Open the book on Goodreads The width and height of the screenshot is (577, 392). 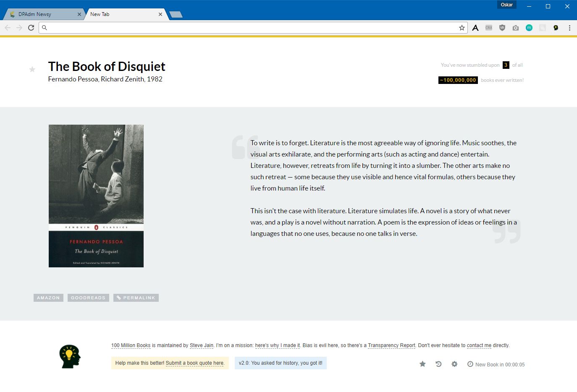click(x=88, y=298)
